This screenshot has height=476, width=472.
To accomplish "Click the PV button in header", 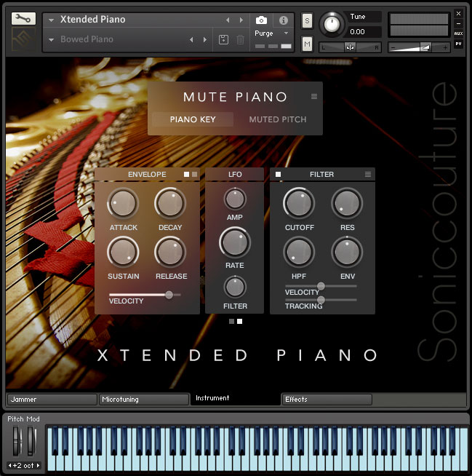I will click(x=458, y=44).
